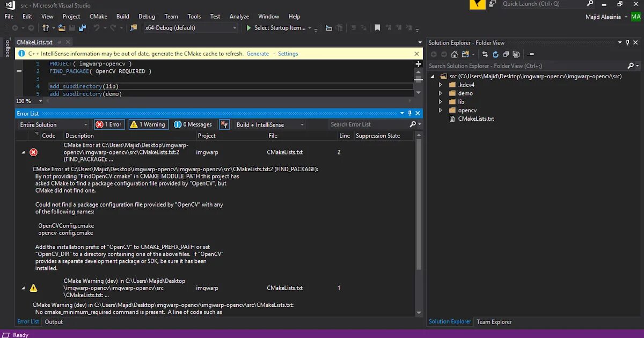The width and height of the screenshot is (644, 338).
Task: Open CMakeLists.txt in Solution Explorer
Action: coord(476,119)
